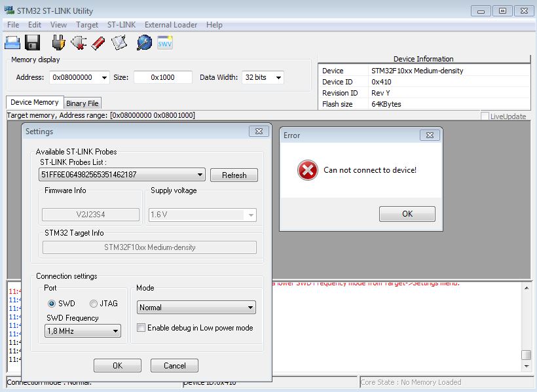Click the Refresh button
This screenshot has width=537, height=392.
[234, 175]
